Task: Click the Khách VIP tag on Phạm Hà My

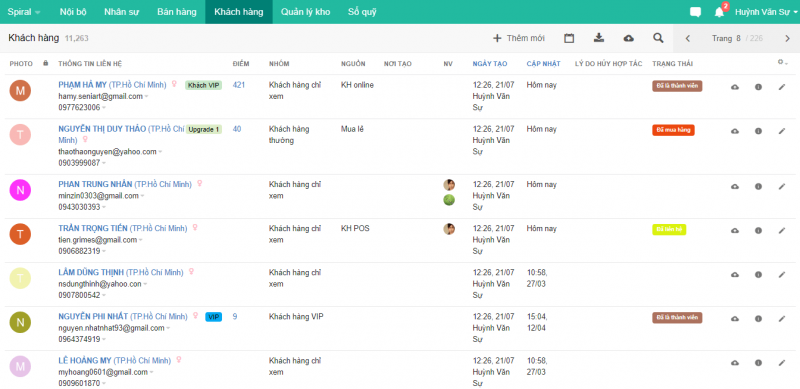Action: click(x=204, y=85)
